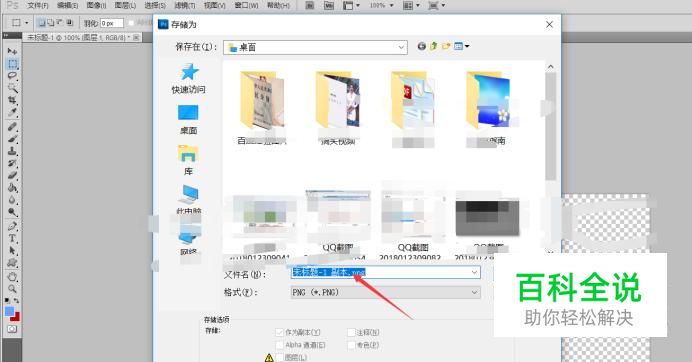Select the Horizontal Type tool

click(12, 238)
